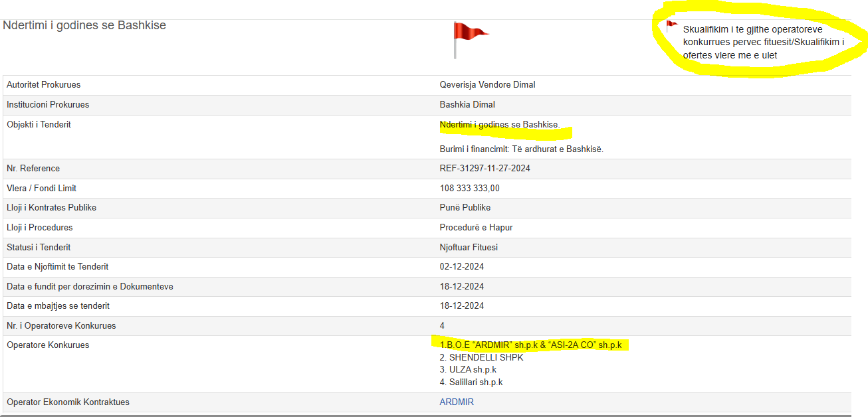868x417 pixels.
Task: Select the reference number REF-31297-11-27-2024
Action: (x=485, y=168)
